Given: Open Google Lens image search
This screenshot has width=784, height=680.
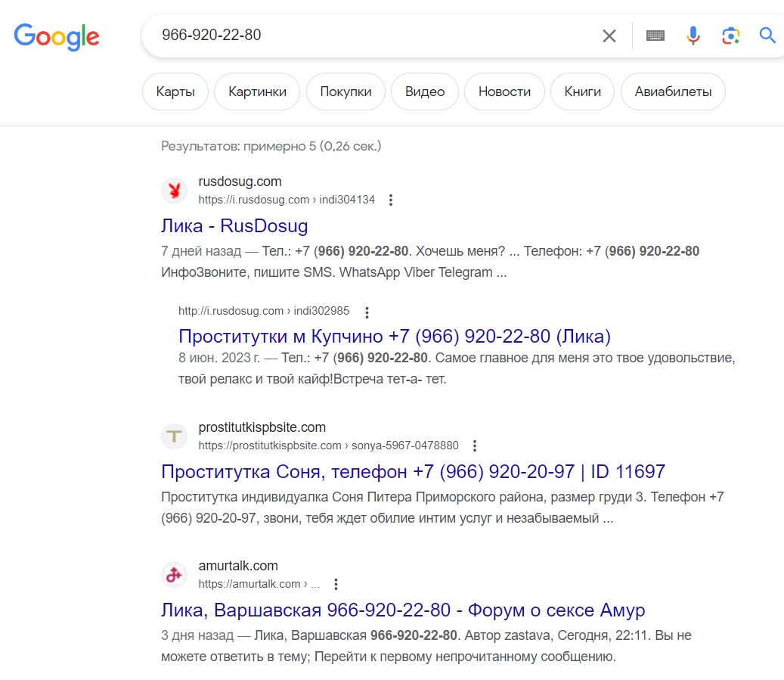Looking at the screenshot, I should tap(730, 36).
